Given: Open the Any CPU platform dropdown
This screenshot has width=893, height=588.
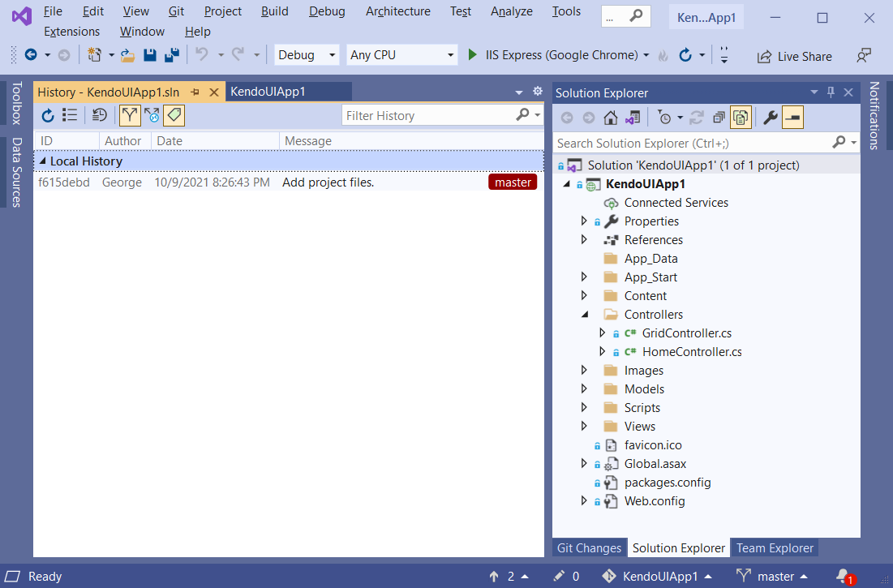Looking at the screenshot, I should click(x=401, y=54).
